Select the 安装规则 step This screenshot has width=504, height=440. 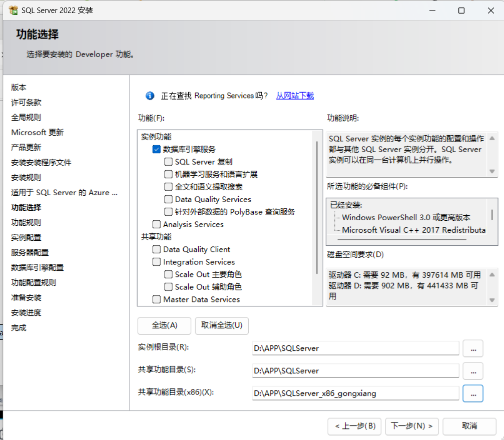point(26,177)
